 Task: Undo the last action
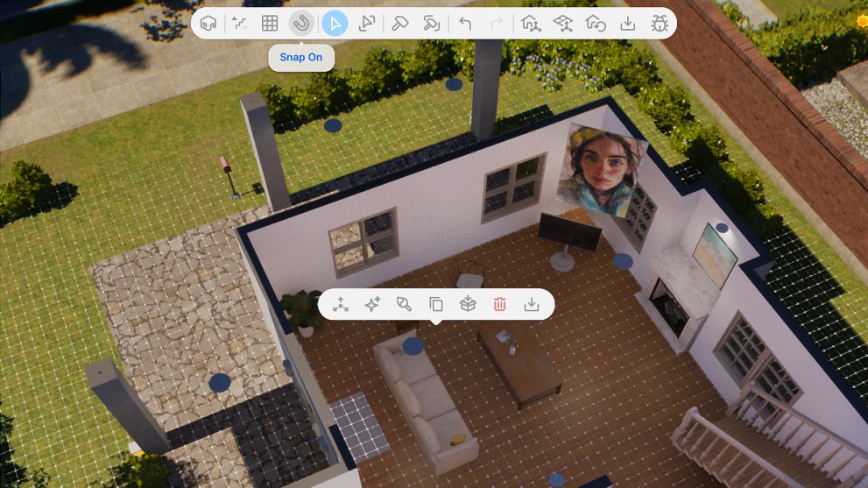(465, 24)
